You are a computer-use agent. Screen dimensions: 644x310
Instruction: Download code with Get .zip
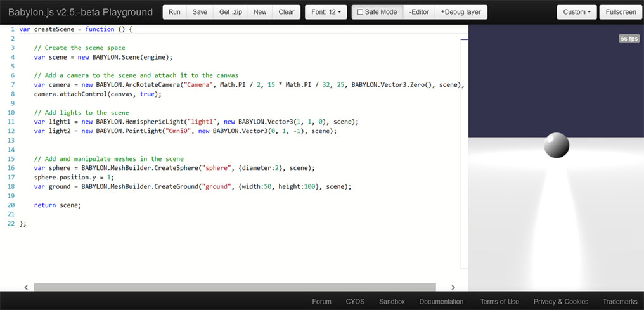point(231,12)
